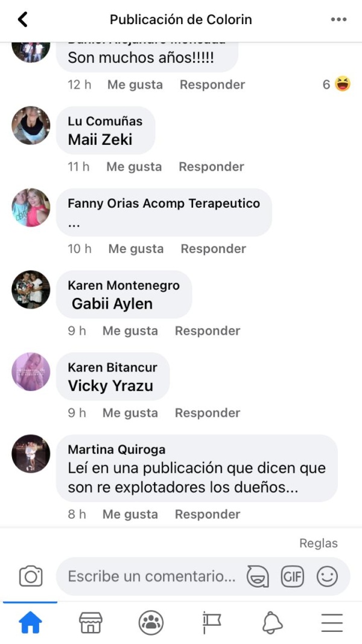Open the three-dot options menu
Viewport: 362px width, 644px height.
(338, 19)
